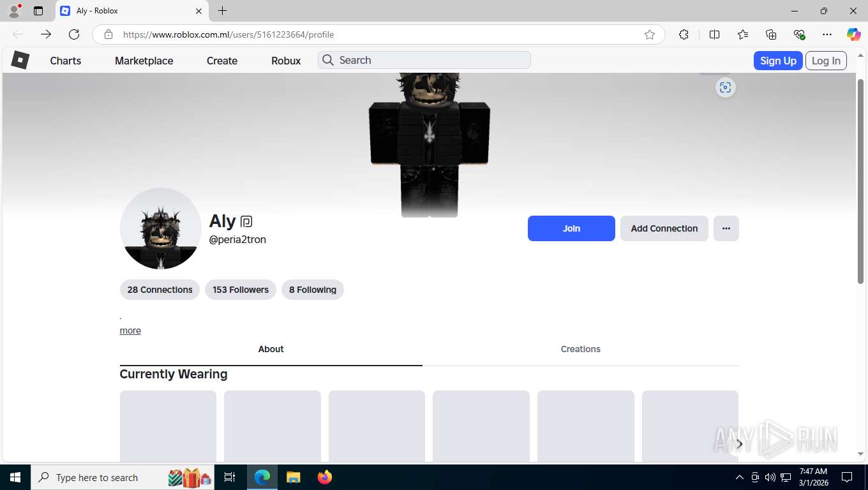Open the first Currently Wearing item card
The width and height of the screenshot is (868, 490).
click(168, 426)
